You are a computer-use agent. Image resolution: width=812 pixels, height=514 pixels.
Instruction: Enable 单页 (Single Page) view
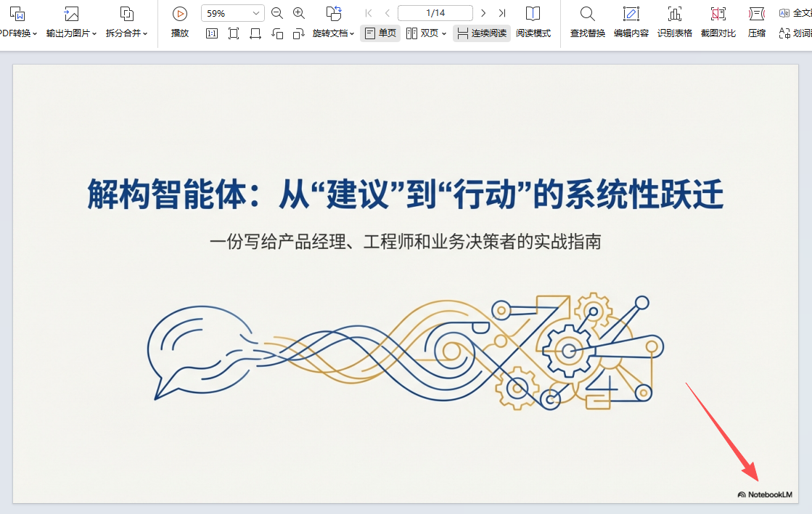380,33
